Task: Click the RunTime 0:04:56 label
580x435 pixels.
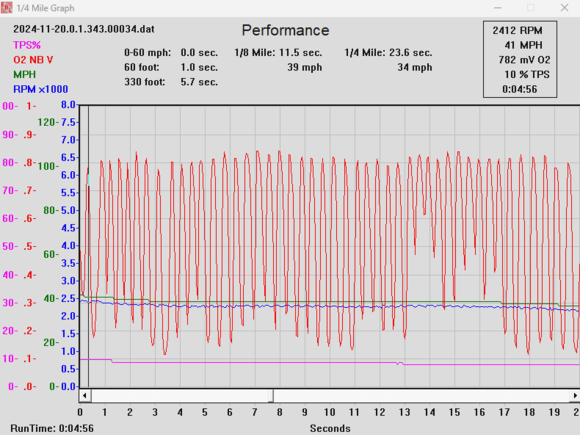Action: (52, 428)
